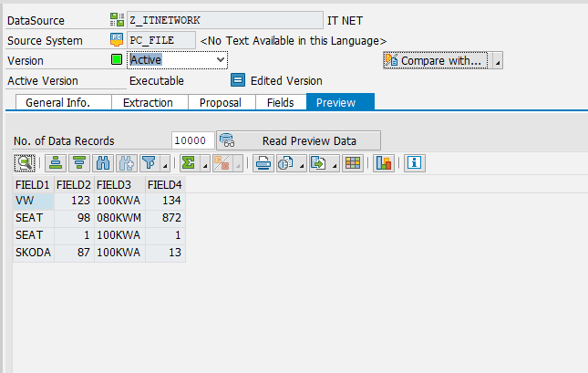Image resolution: width=588 pixels, height=373 pixels.
Task: Click the Z_ITNETWORK DataSource field
Action: click(225, 20)
